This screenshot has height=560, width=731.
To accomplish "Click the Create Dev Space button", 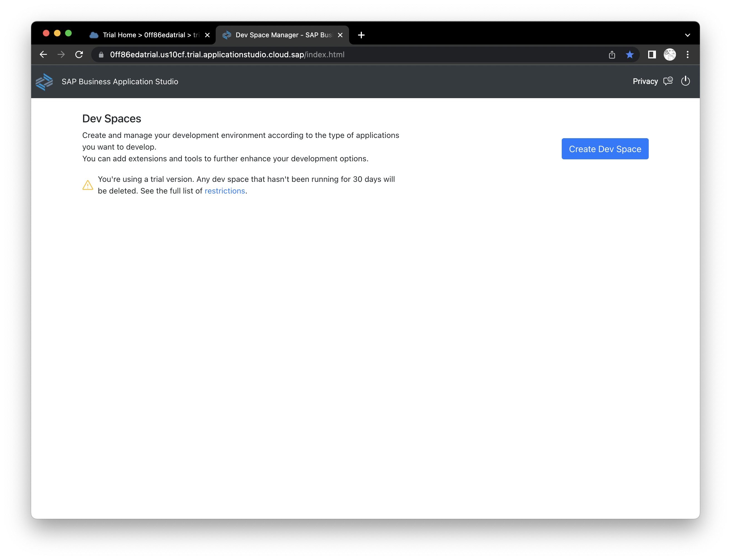I will coord(605,149).
